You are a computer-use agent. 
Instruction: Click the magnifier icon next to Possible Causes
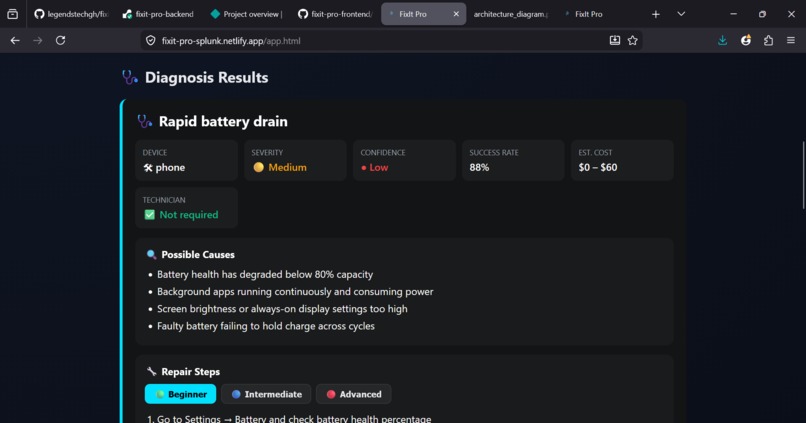pyautogui.click(x=151, y=254)
